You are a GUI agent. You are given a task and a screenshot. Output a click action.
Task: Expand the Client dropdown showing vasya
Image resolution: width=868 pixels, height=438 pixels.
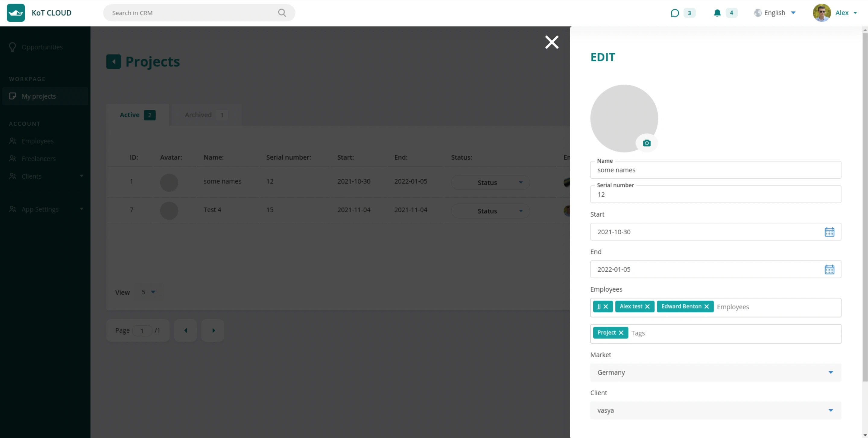point(715,410)
